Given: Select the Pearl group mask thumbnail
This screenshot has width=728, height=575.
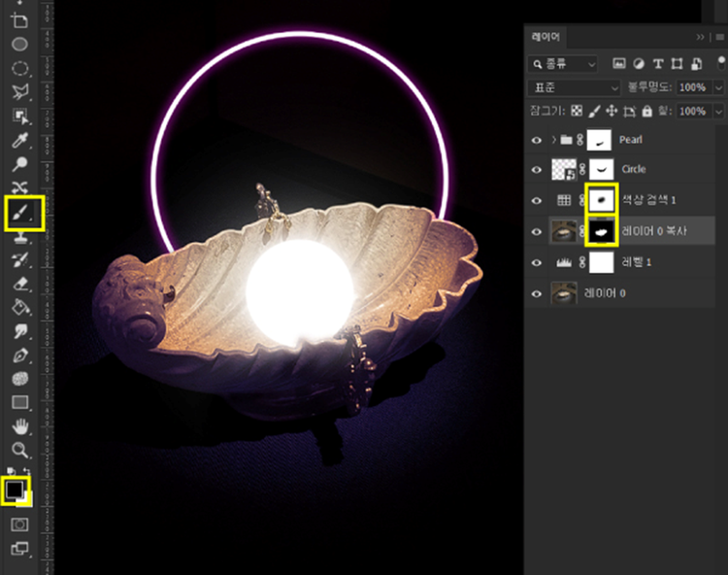Looking at the screenshot, I should (x=599, y=140).
